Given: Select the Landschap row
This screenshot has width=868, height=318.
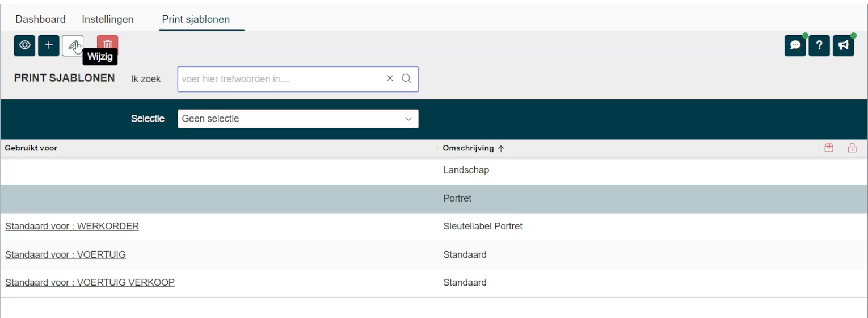Looking at the screenshot, I should point(434,170).
